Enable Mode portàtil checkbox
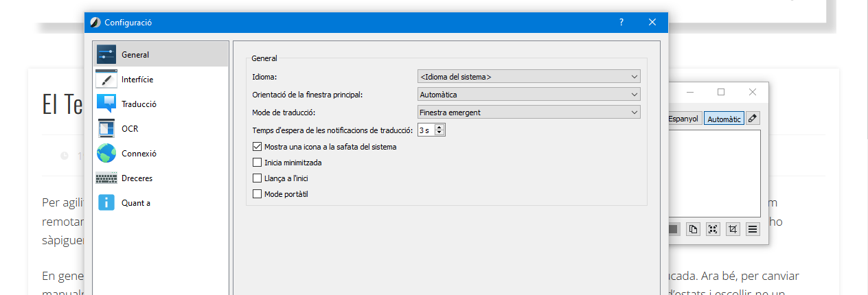The height and width of the screenshot is (295, 868). coord(258,194)
